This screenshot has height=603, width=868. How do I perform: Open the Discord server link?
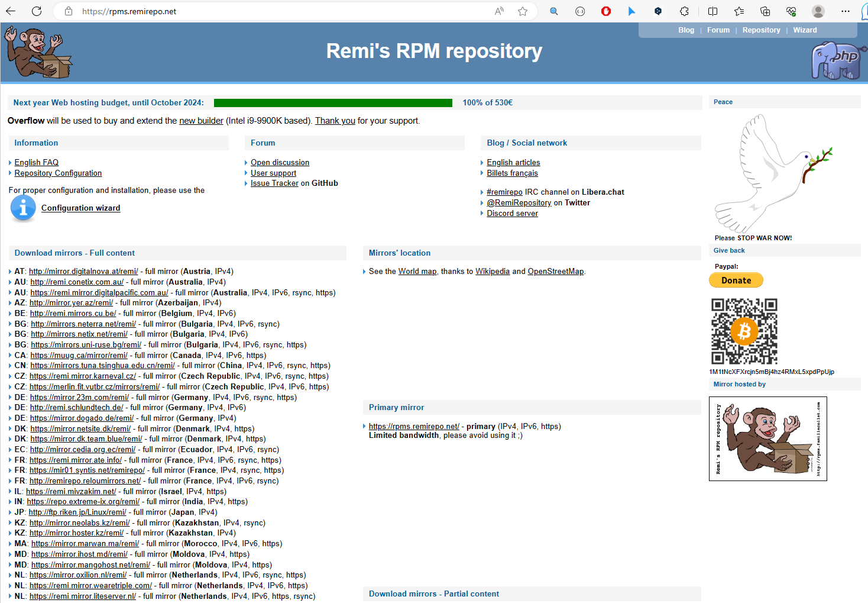pyautogui.click(x=512, y=214)
